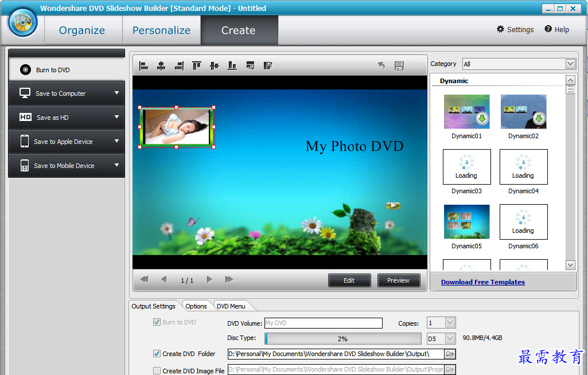588x375 pixels.
Task: Click the align top icon
Action: pyautogui.click(x=197, y=66)
